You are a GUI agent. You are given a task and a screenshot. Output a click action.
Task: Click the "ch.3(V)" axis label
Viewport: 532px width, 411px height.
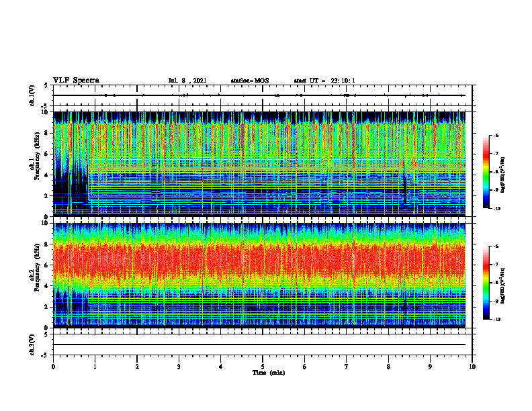click(x=32, y=345)
